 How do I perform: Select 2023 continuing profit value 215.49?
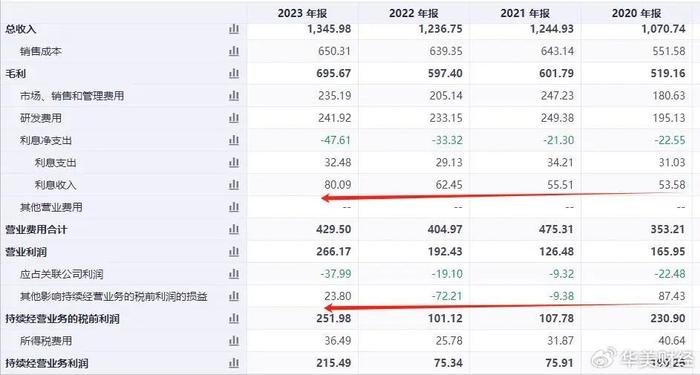334,363
